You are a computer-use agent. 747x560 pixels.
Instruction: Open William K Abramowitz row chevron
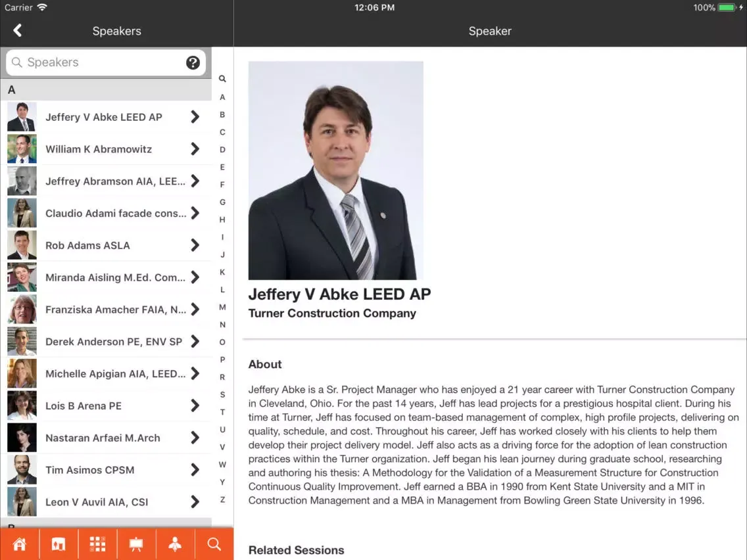click(x=195, y=149)
